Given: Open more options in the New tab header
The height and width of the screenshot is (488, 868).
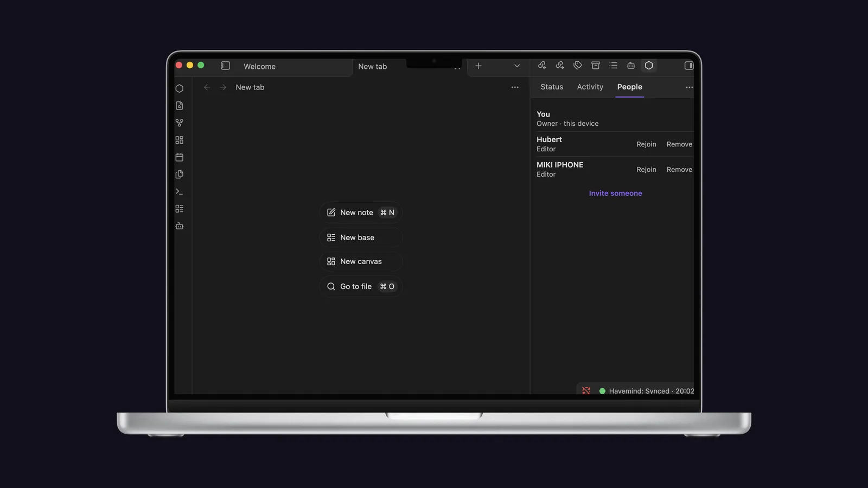Looking at the screenshot, I should coord(515,87).
